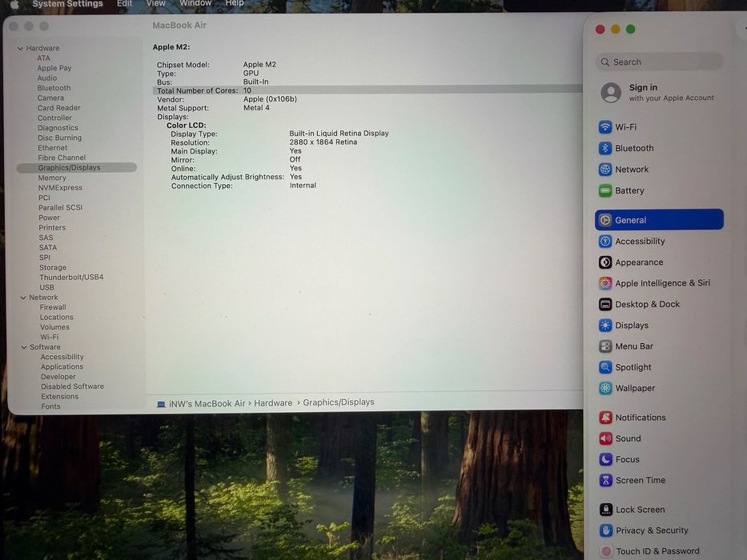Screen dimensions: 747x560
Task: Select Fonts under Software
Action: [x=50, y=406]
